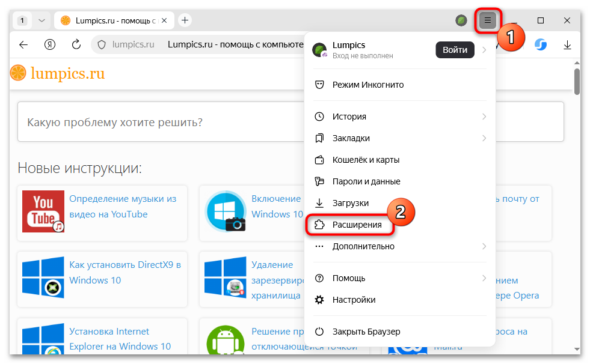Click the wallet icon beside Кошелёк и карты
Image resolution: width=590 pixels, height=364 pixels.
(x=319, y=160)
